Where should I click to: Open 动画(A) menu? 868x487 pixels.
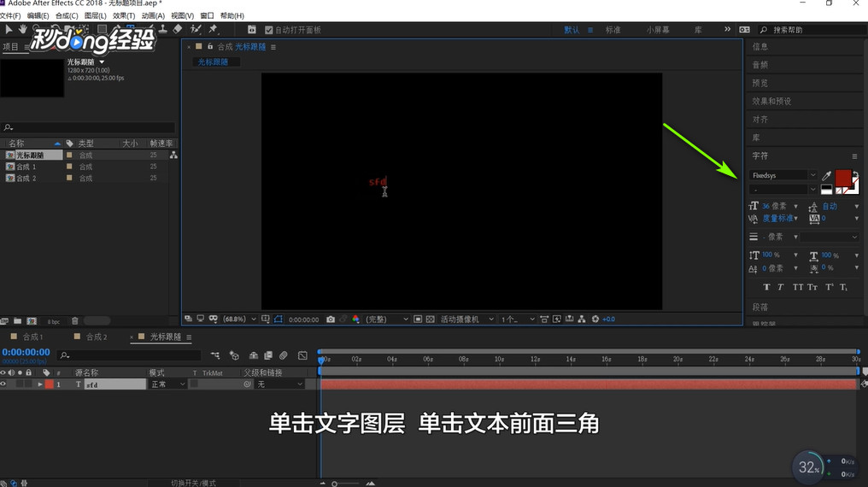tap(153, 15)
